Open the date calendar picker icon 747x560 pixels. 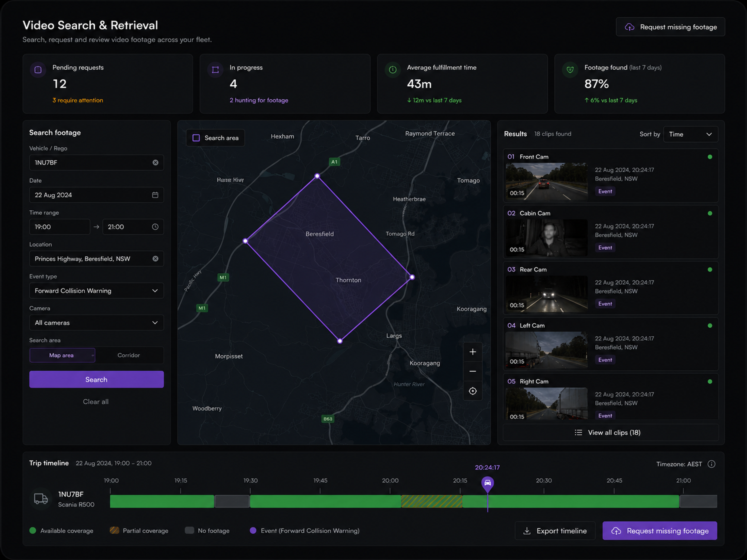tap(155, 195)
